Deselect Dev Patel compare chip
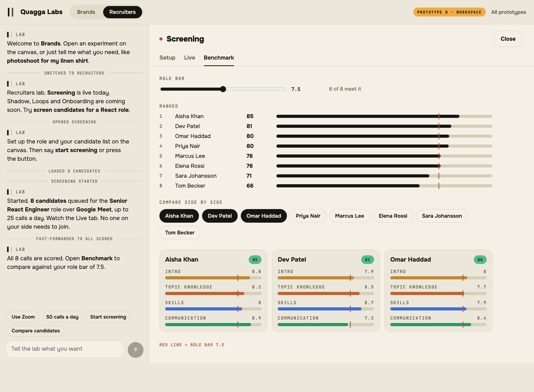The image size is (534, 392). click(x=220, y=216)
